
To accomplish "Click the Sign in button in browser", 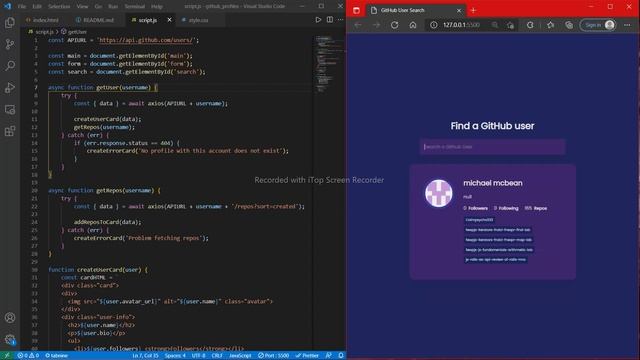I will point(598,25).
